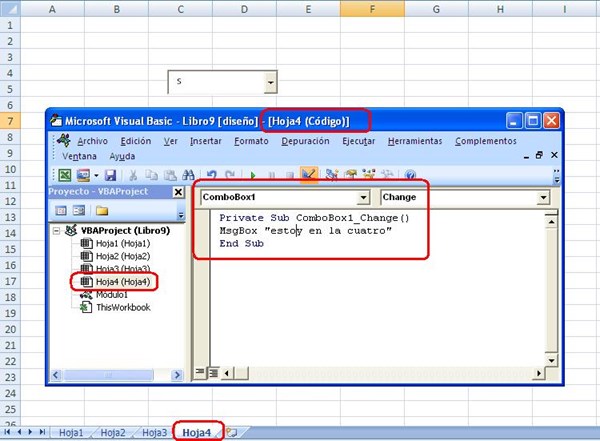600x441 pixels.
Task: Run the macro with the green play icon
Action: pyautogui.click(x=253, y=176)
